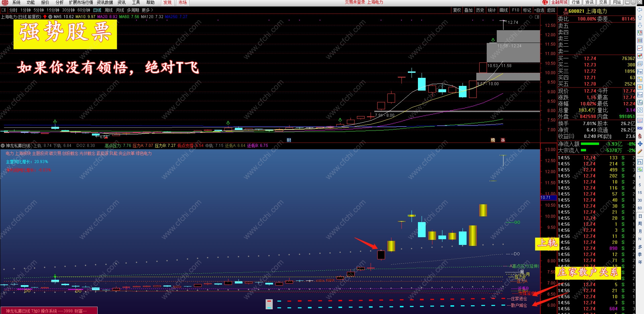This screenshot has height=314, width=644.
Task: Click the blue four-way move arrows icon
Action: coord(640,144)
